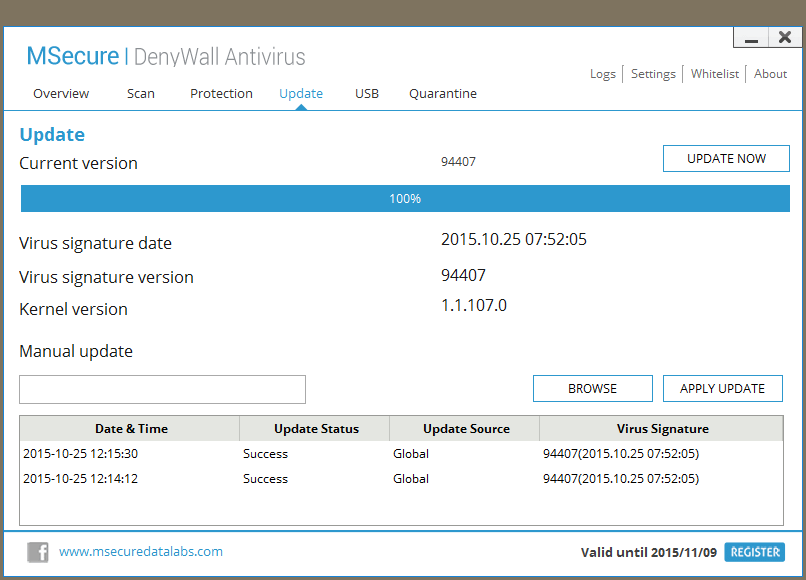Image resolution: width=806 pixels, height=580 pixels.
Task: Open the Facebook icon in footer
Action: [x=38, y=552]
